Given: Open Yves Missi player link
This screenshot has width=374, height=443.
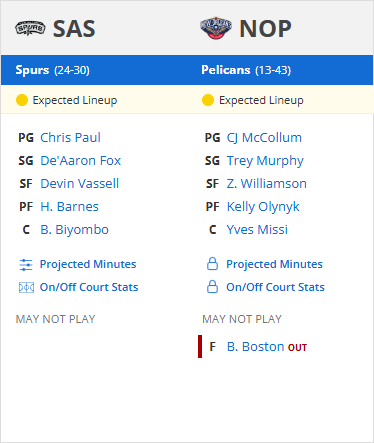Looking at the screenshot, I should point(257,230).
